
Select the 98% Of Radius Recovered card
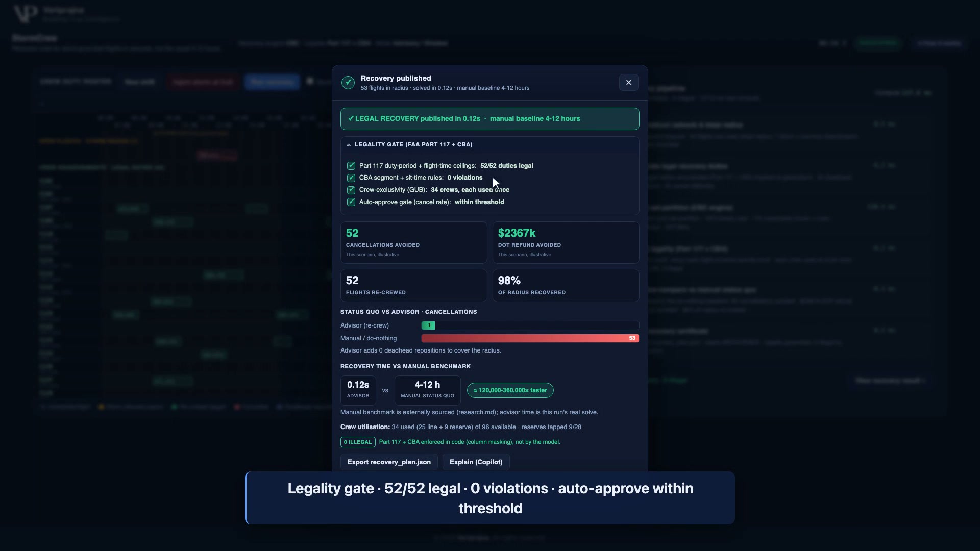coord(566,286)
